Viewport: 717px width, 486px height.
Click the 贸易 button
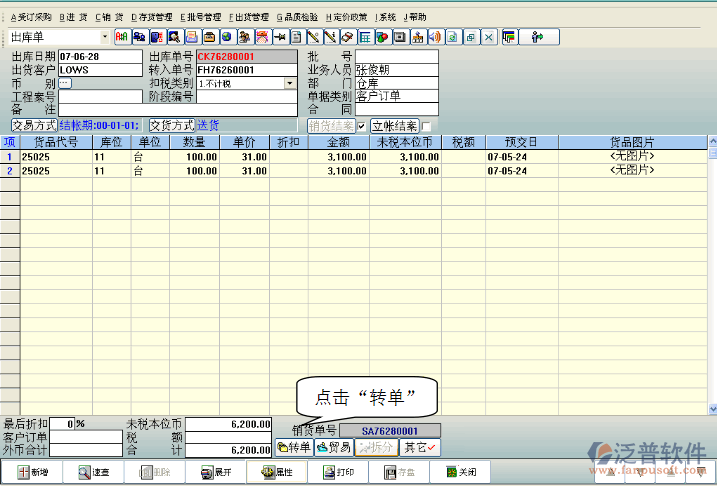(x=335, y=448)
